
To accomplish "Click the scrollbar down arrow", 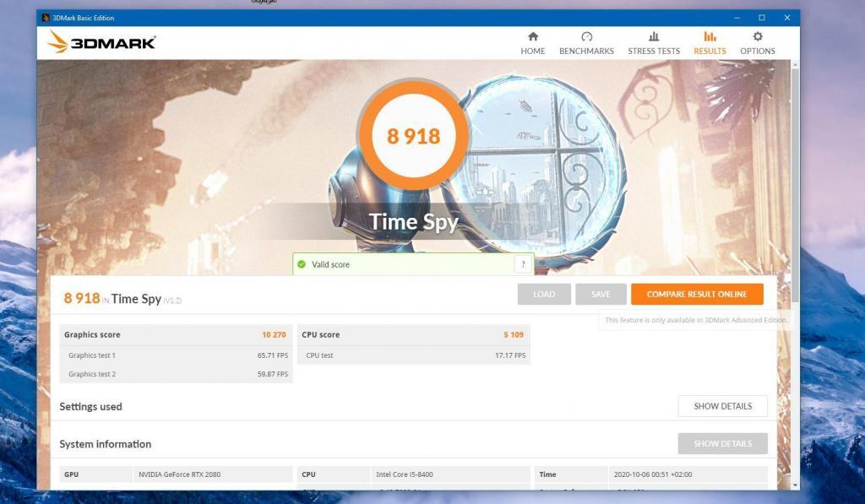I will (x=795, y=485).
